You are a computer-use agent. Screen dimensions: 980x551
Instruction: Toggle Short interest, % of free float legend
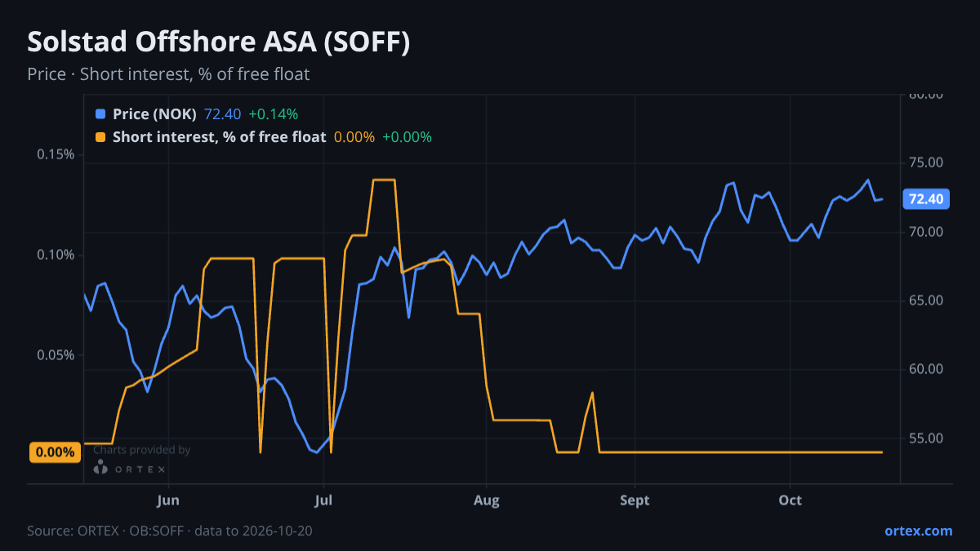[x=220, y=137]
